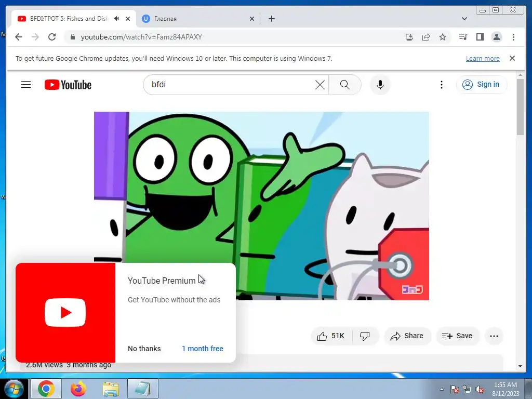
Task: Expand the tab search chevron
Action: pyautogui.click(x=464, y=19)
